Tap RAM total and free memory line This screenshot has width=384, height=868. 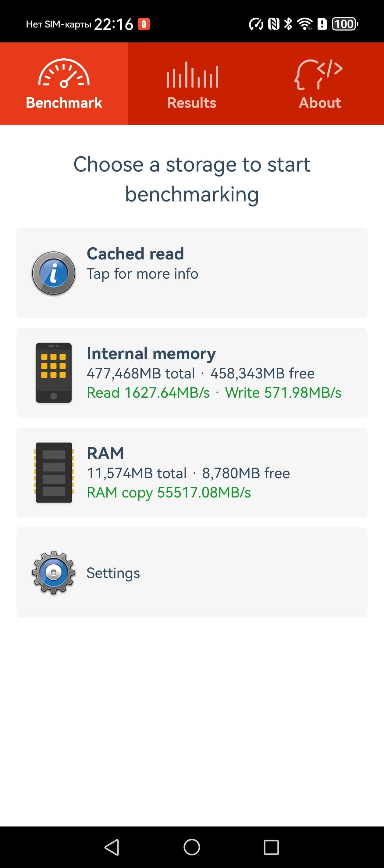(x=188, y=473)
